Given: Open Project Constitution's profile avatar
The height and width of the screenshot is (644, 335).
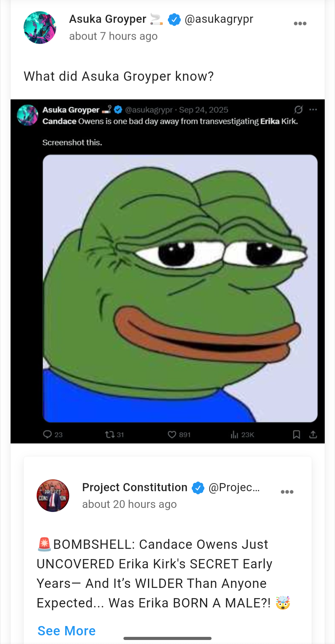Looking at the screenshot, I should point(53,496).
